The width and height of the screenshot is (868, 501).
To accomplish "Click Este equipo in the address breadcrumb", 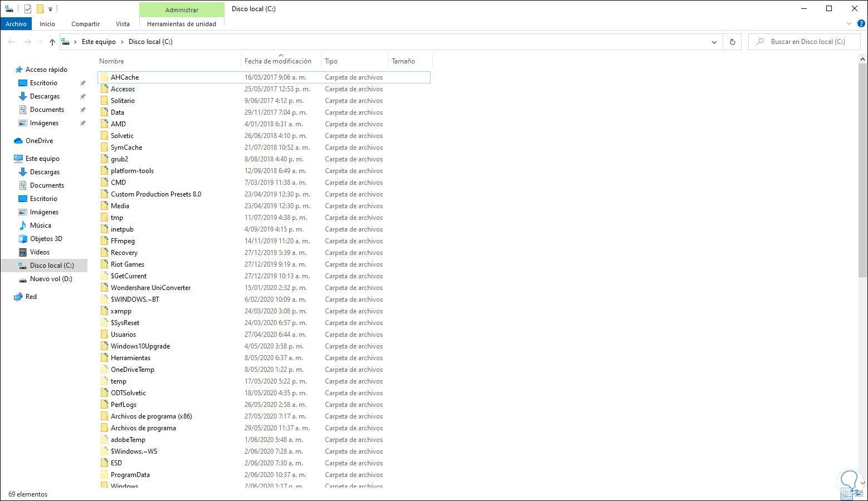I will pyautogui.click(x=99, y=42).
